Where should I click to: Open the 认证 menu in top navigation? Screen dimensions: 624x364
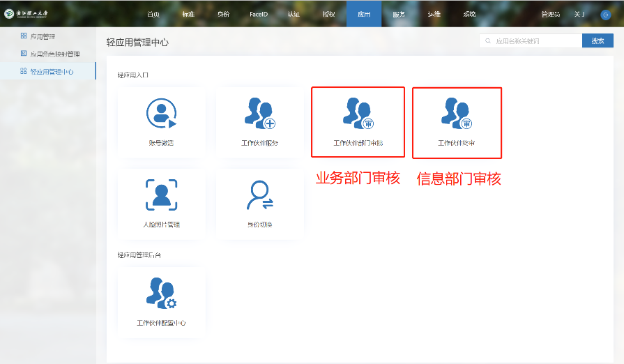pos(294,14)
